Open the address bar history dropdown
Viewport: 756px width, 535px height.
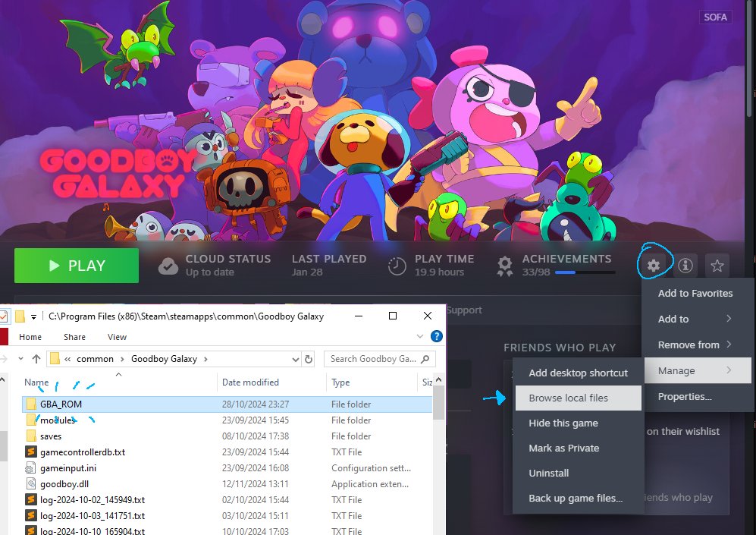pyautogui.click(x=296, y=359)
